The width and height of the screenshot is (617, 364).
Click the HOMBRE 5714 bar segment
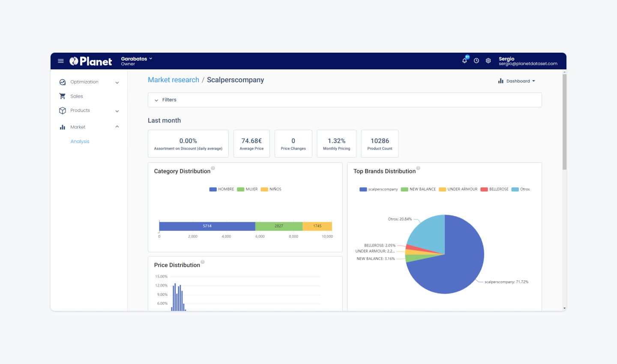[207, 226]
